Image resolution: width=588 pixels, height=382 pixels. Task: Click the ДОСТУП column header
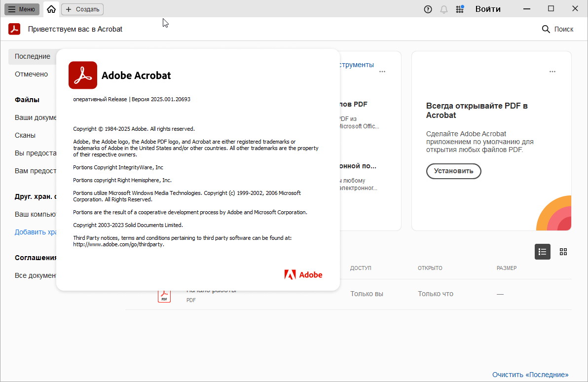pyautogui.click(x=361, y=268)
